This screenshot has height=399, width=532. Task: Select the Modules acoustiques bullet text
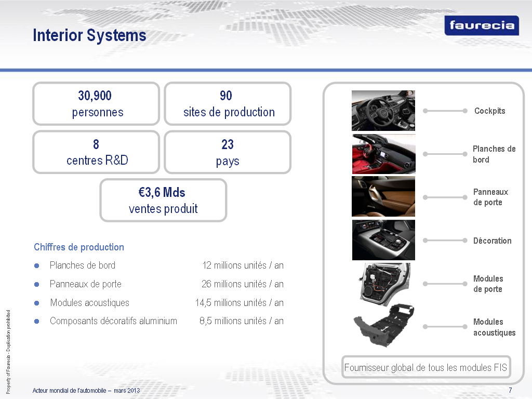(89, 303)
